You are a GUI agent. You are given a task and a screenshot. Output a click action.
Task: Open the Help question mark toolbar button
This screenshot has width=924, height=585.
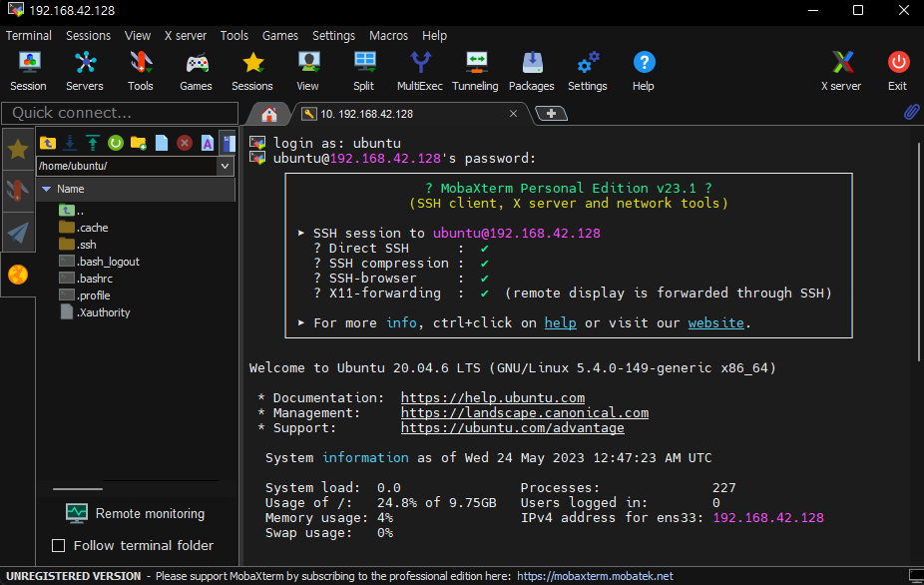(x=644, y=71)
